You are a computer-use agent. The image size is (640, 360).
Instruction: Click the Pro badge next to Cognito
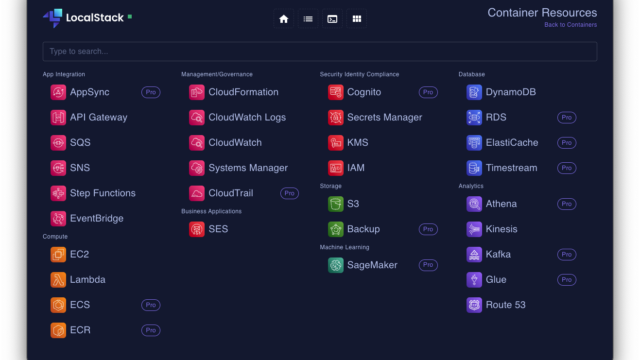point(428,92)
